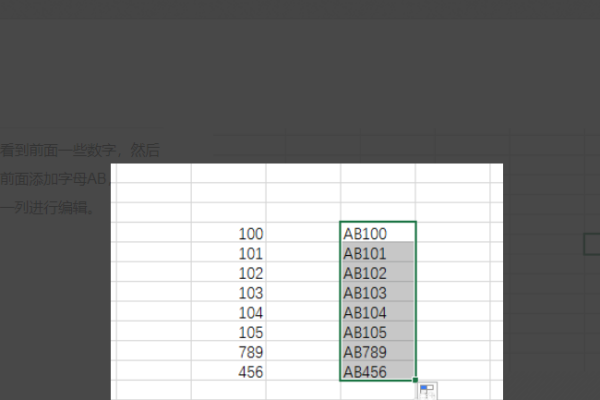The image size is (600, 400).
Task: Click the cell with number 102
Action: pyautogui.click(x=228, y=272)
